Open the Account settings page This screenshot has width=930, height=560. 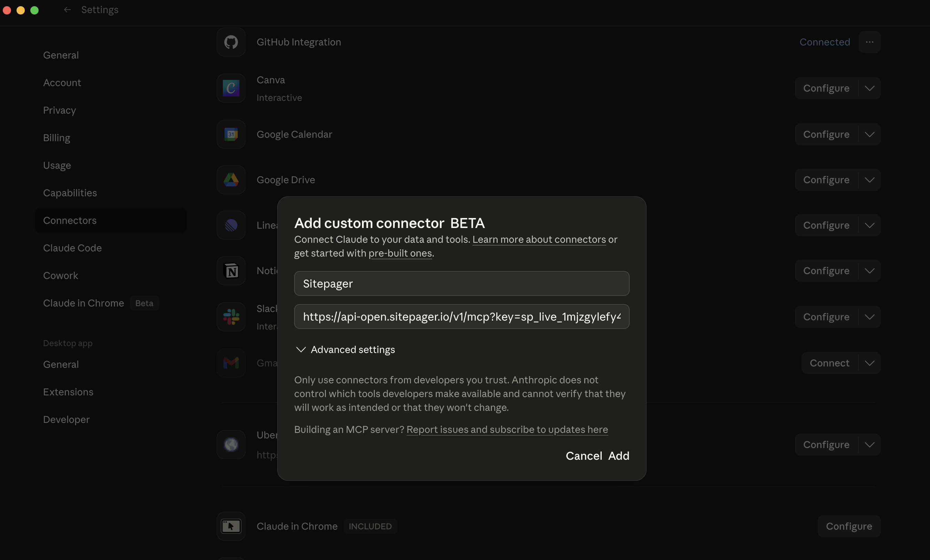110,83
